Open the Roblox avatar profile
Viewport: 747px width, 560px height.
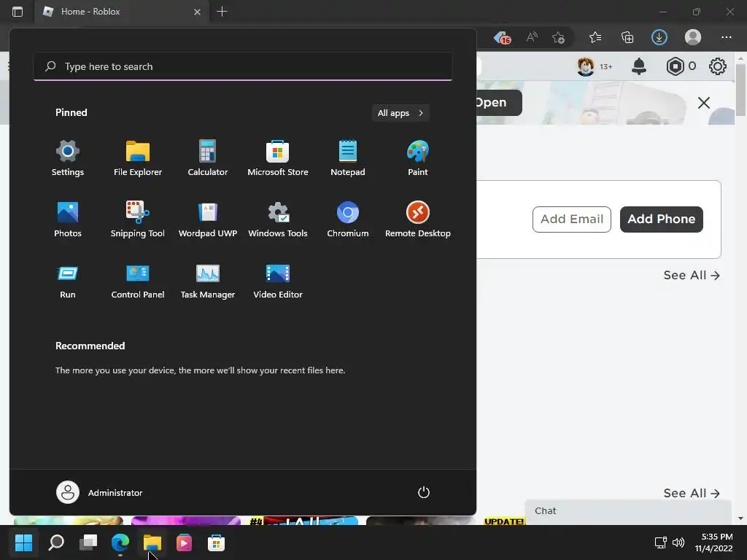click(586, 66)
